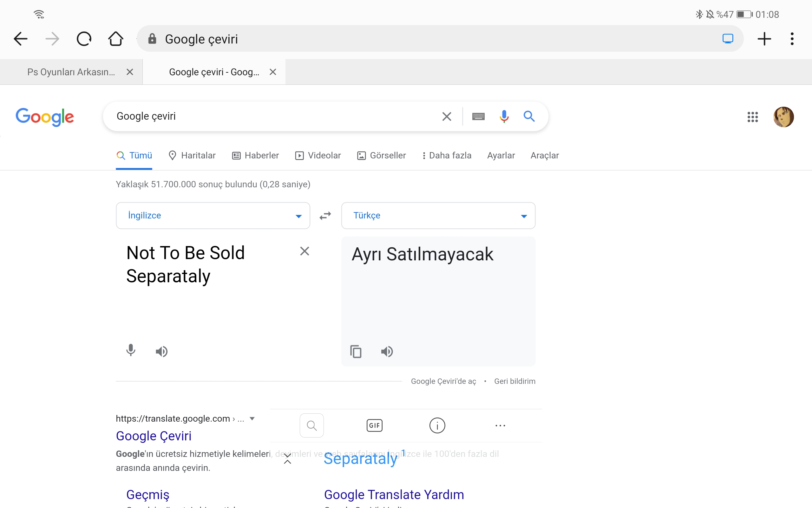This screenshot has width=812, height=508.
Task: Open the browser three-dot menu
Action: coord(792,39)
